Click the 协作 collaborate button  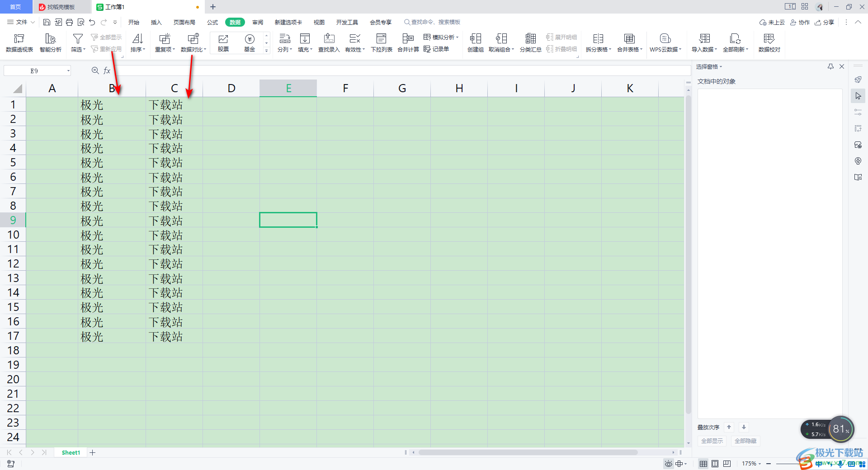[x=800, y=22]
